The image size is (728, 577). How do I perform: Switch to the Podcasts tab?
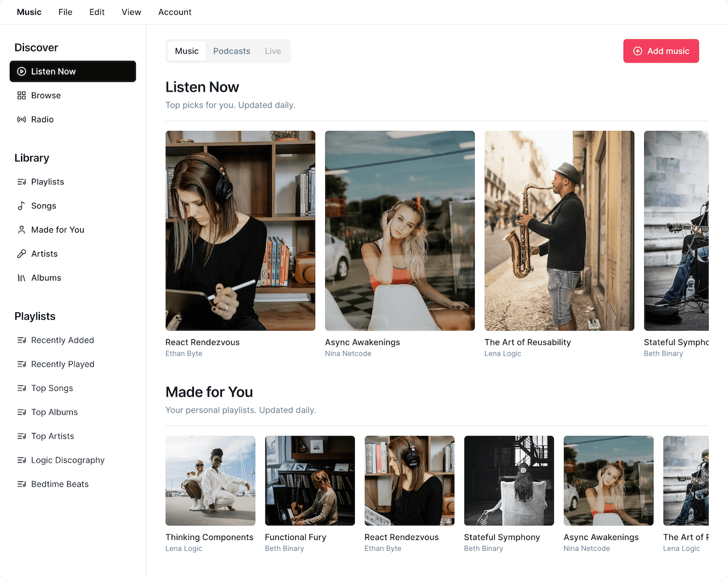coord(231,51)
